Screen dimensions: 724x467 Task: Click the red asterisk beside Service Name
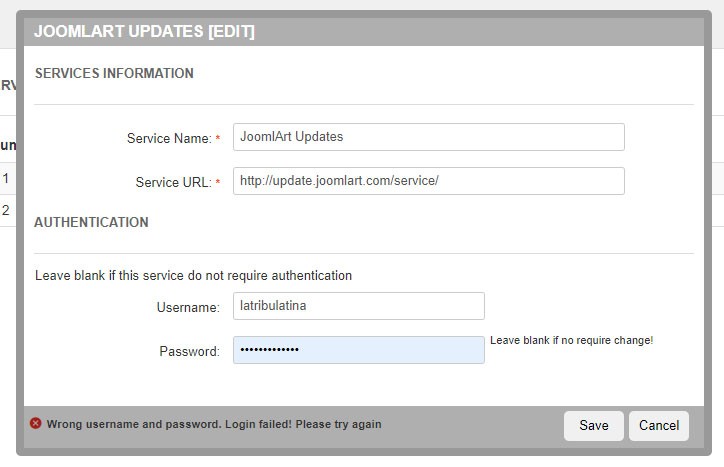[x=218, y=139]
